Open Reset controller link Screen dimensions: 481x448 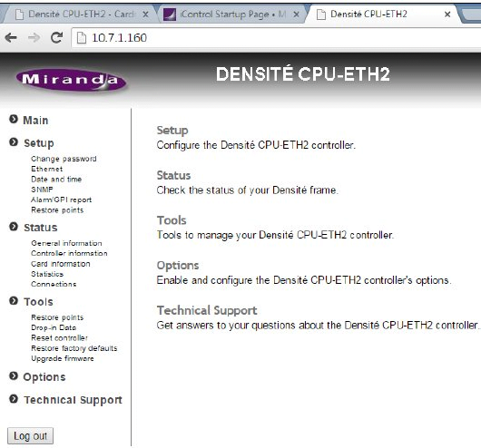click(x=60, y=338)
